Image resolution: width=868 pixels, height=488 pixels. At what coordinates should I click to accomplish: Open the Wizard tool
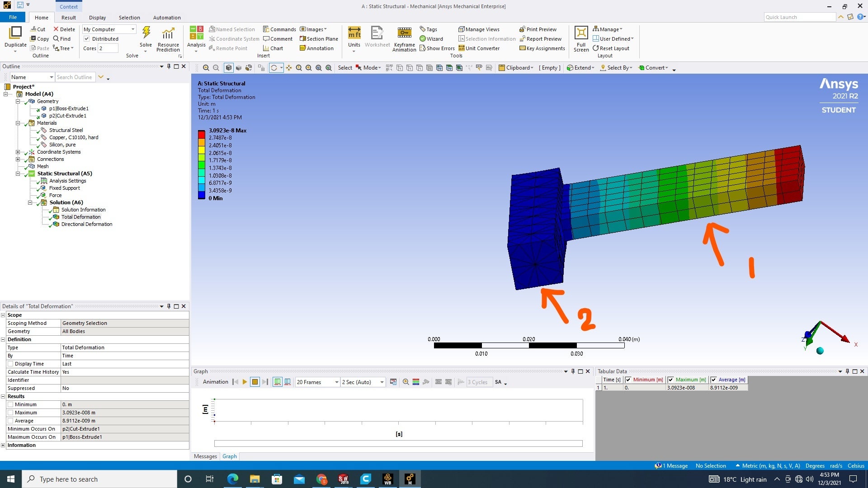(431, 38)
